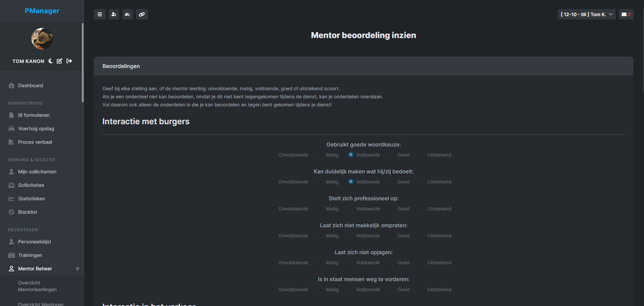
Task: Log out via the sign-out icon
Action: coord(69,61)
